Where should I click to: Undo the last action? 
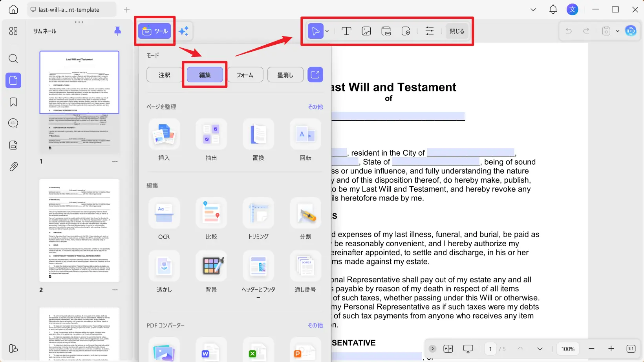(569, 31)
